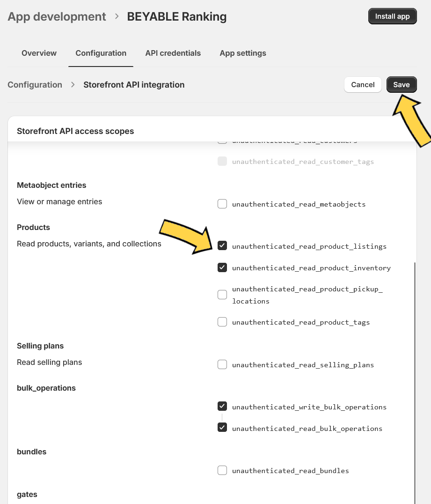Enable unauthenticated_read_product_pickup_locations checkbox

(222, 295)
